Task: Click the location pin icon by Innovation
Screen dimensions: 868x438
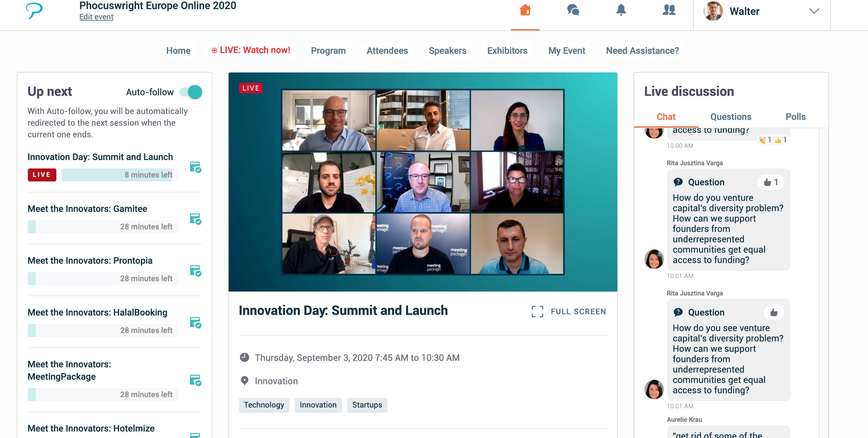Action: coord(244,381)
